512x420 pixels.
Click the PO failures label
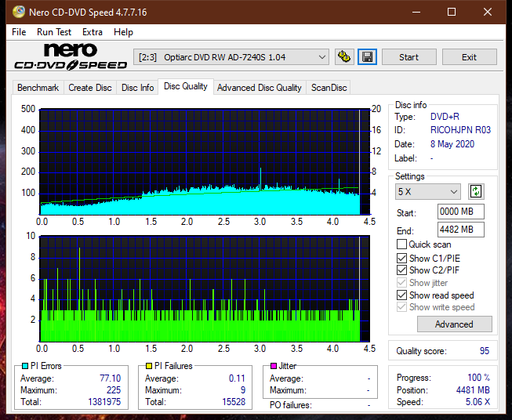click(291, 405)
